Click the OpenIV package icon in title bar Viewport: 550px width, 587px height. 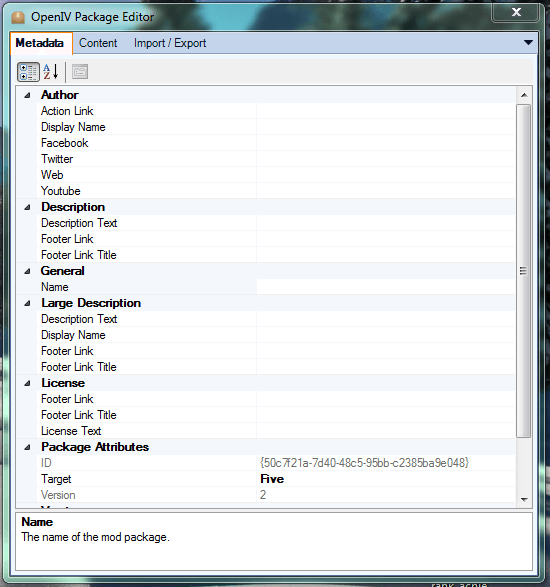pos(18,17)
